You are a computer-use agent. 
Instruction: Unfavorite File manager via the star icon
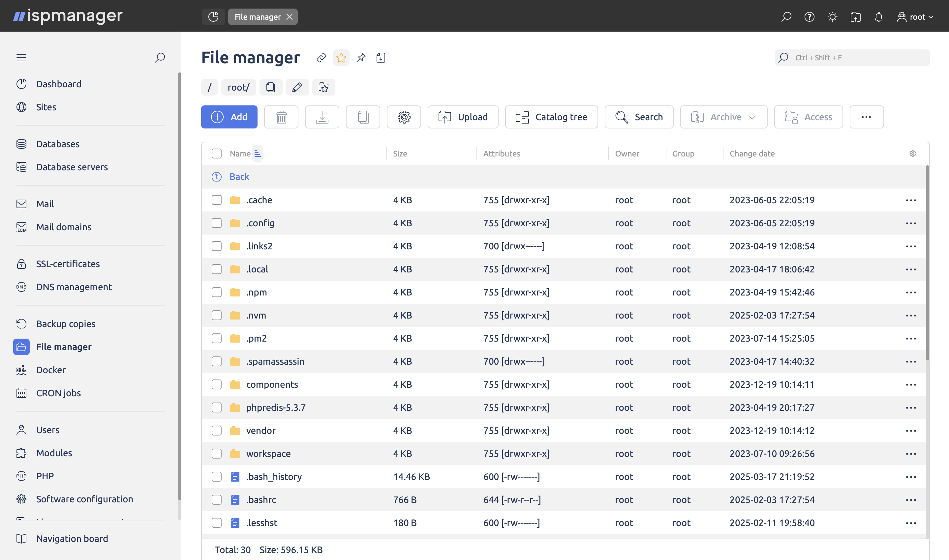(341, 57)
